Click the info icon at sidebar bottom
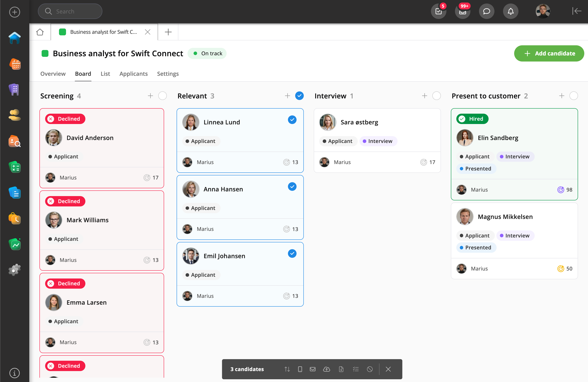The width and height of the screenshot is (588, 382). pyautogui.click(x=15, y=373)
